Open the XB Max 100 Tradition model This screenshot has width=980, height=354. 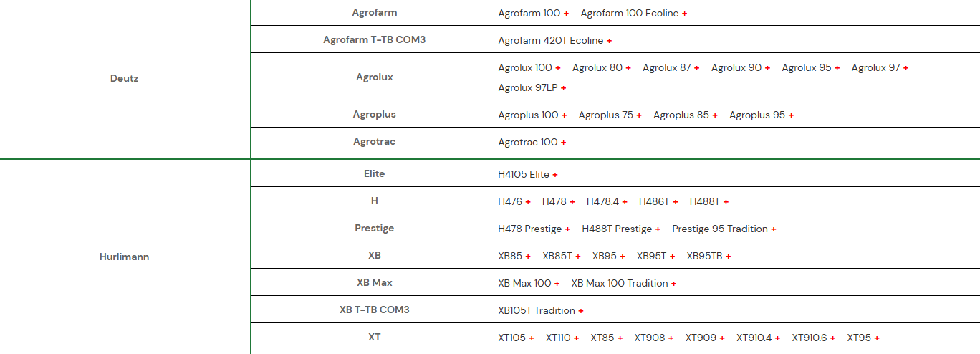click(x=620, y=283)
